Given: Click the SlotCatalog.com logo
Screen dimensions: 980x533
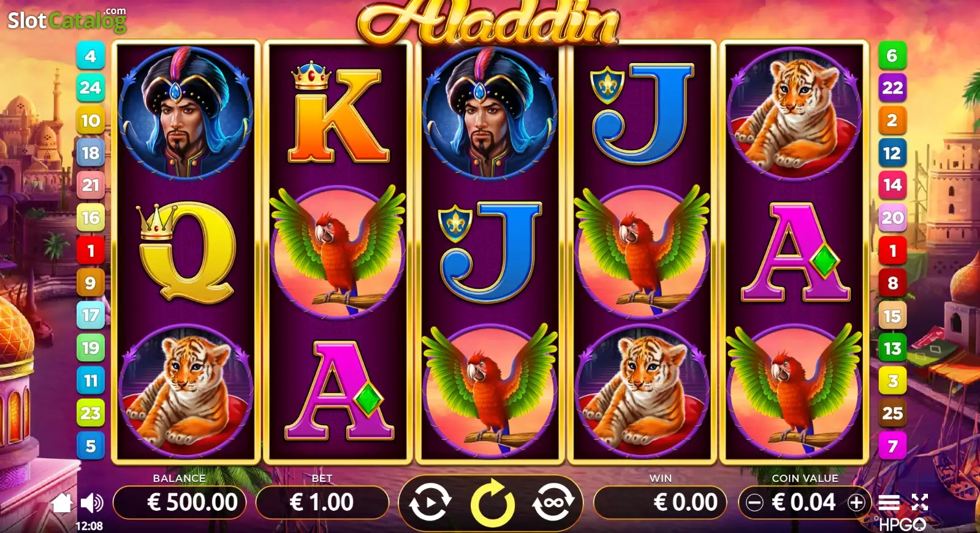Looking at the screenshot, I should [x=67, y=20].
